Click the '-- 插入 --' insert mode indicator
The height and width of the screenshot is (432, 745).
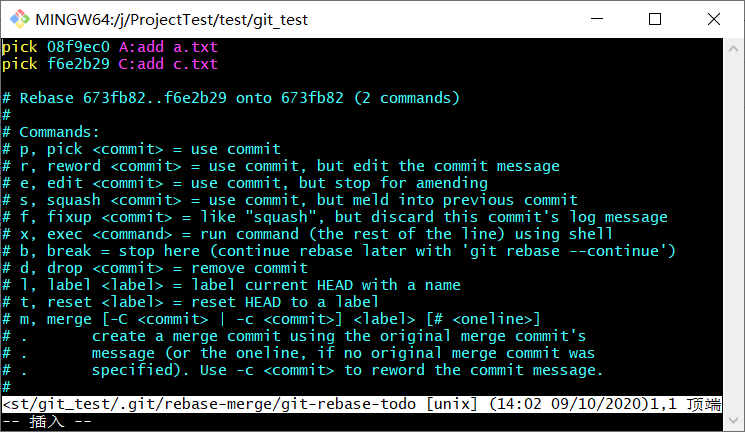pyautogui.click(x=47, y=422)
